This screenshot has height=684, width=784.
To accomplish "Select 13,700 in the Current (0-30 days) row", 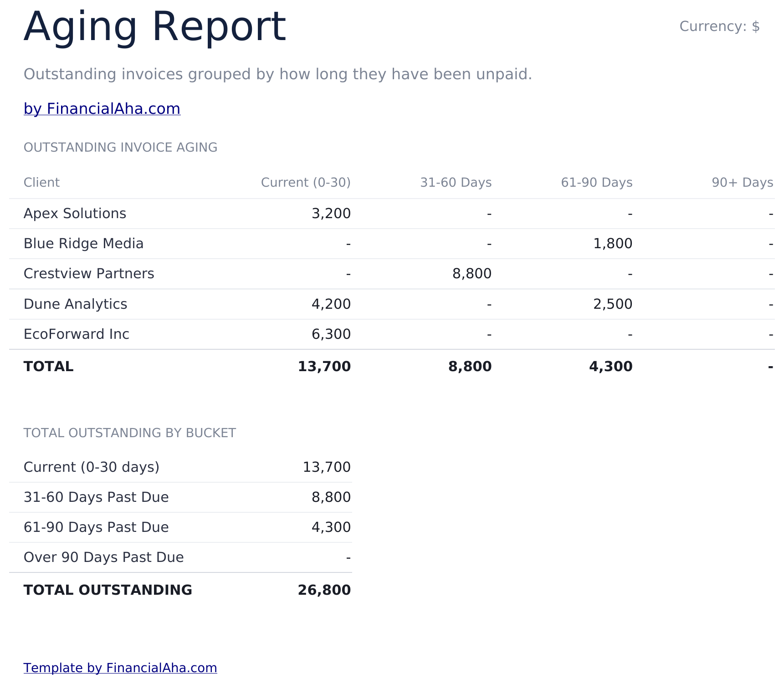I will click(327, 467).
